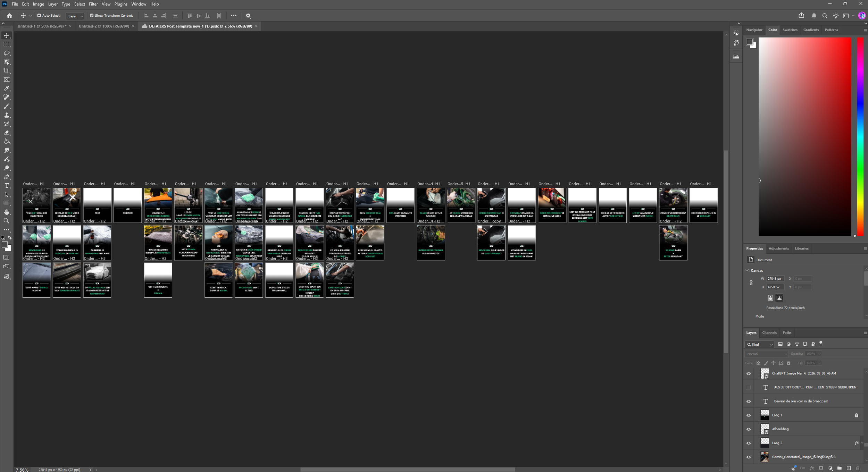
Task: Select the Rectangular Marquee tool
Action: (x=7, y=44)
